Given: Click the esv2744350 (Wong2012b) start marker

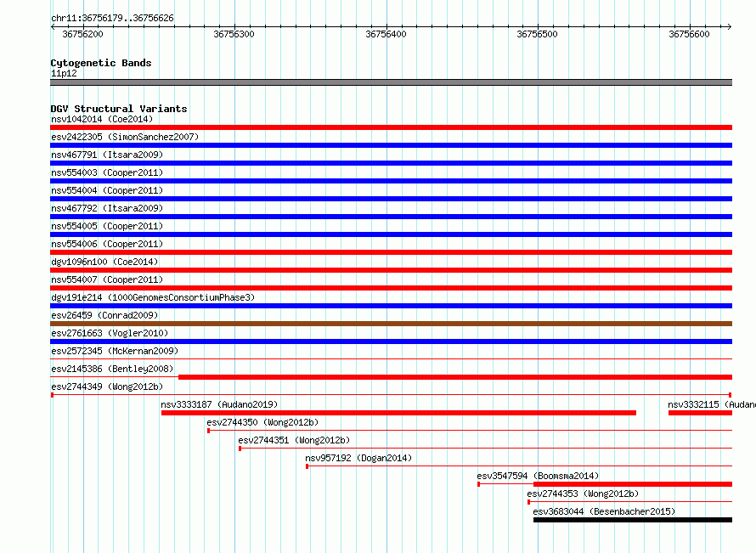Looking at the screenshot, I should 208,431.
